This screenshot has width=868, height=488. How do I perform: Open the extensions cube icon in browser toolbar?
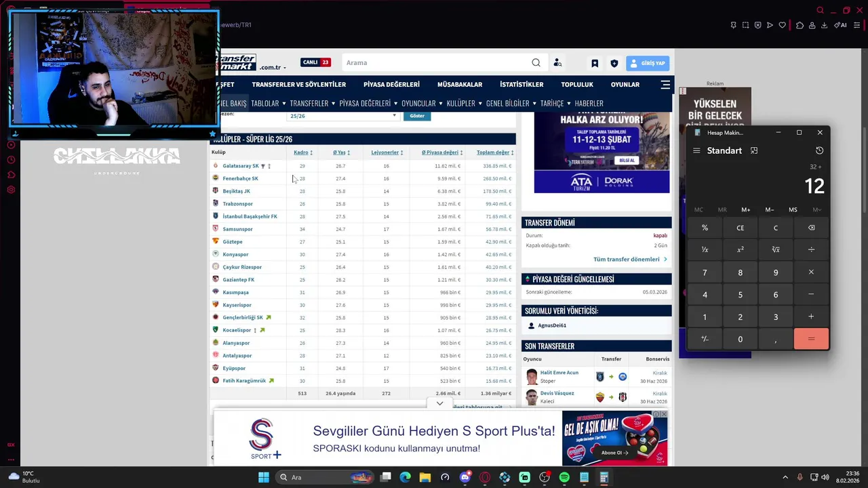point(800,25)
